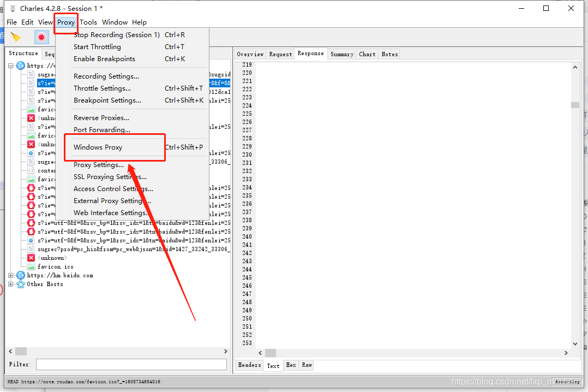Expand the Other Hosts node
The image size is (588, 392).
pyautogui.click(x=10, y=284)
